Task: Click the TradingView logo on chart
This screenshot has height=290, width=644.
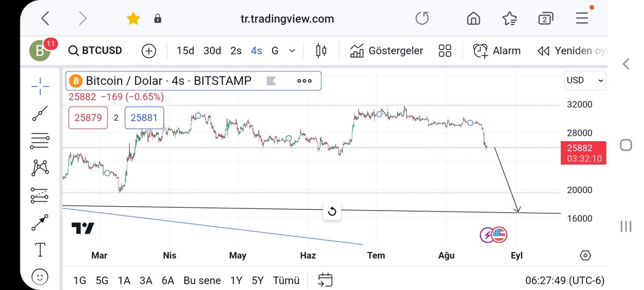Action: pos(83,228)
